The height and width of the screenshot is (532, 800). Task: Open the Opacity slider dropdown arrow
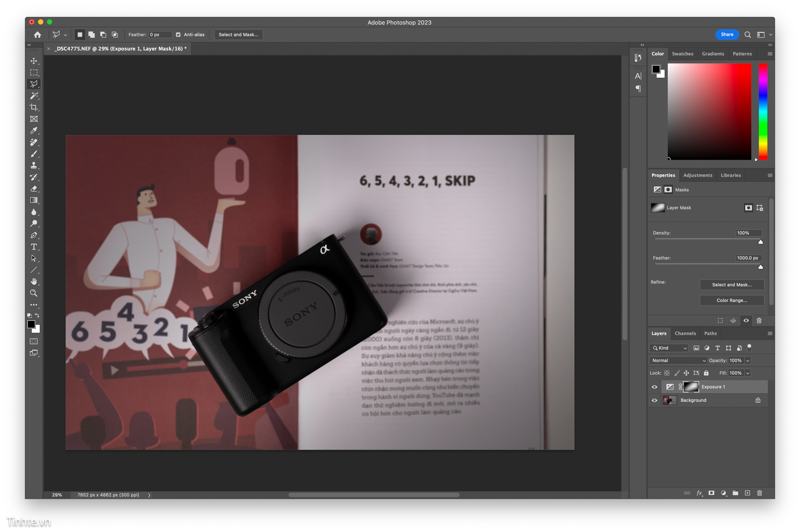tap(748, 361)
